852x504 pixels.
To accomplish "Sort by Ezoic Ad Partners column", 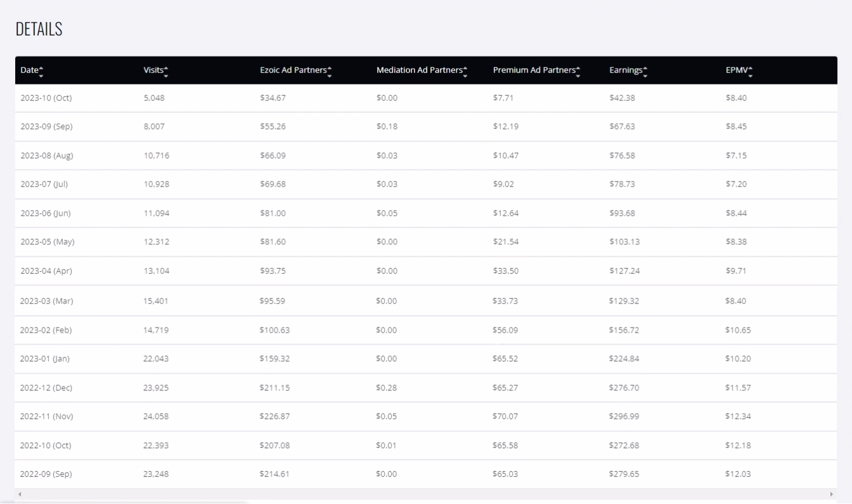I will coord(296,70).
